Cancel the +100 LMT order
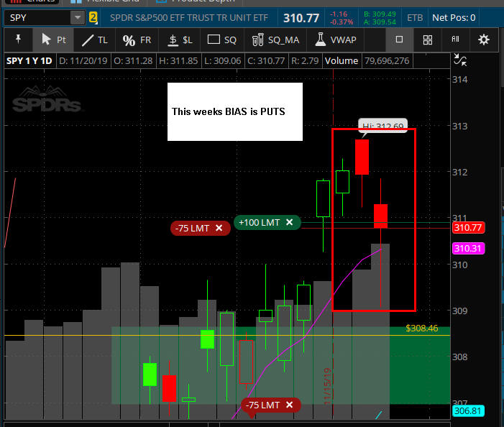This screenshot has width=504, height=427. (289, 222)
